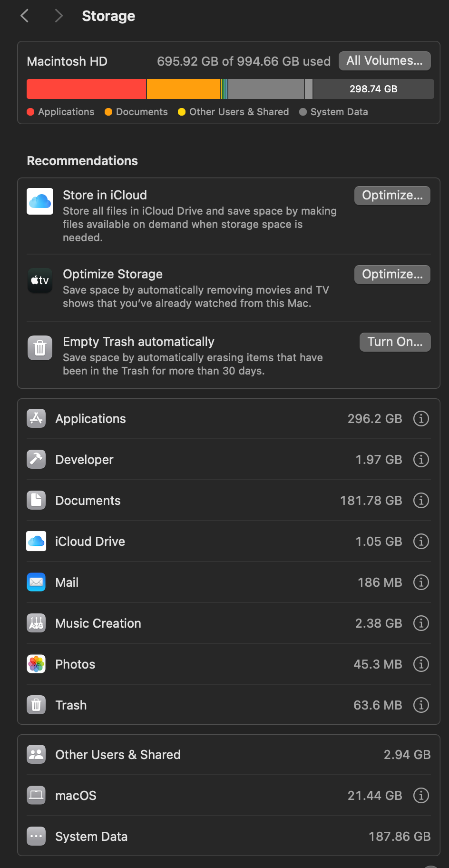Click the Empty Trash automatically title
The height and width of the screenshot is (868, 449).
pyautogui.click(x=138, y=342)
